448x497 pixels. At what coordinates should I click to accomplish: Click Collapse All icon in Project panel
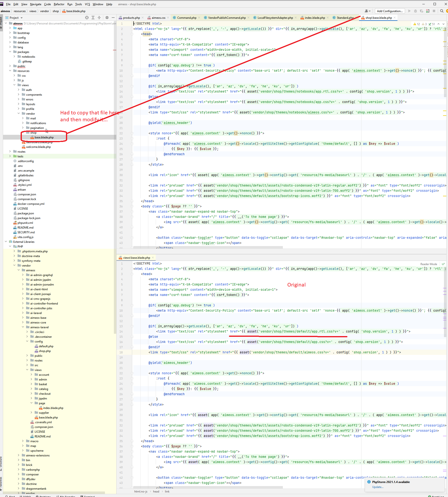(x=99, y=18)
